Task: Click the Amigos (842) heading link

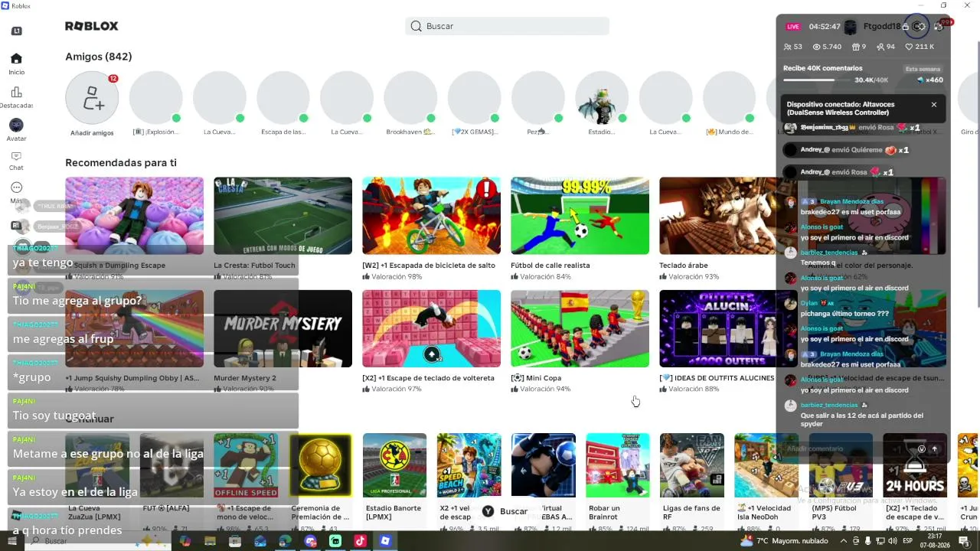Action: 99,57
